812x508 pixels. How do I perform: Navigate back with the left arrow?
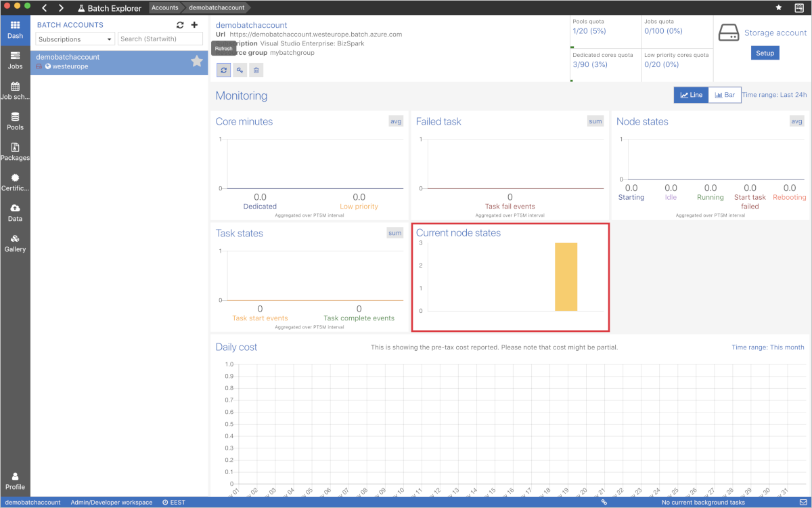click(x=45, y=8)
